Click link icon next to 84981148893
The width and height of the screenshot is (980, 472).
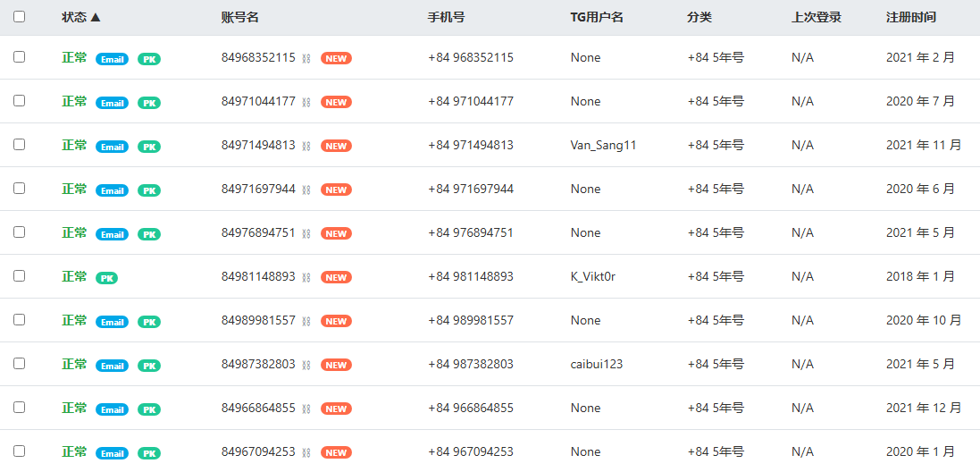tap(306, 277)
